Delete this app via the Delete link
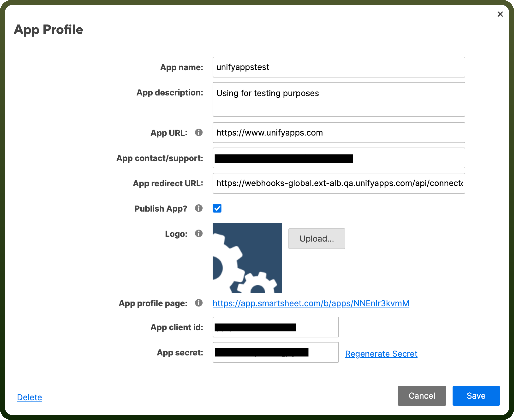The width and height of the screenshot is (514, 420). click(x=29, y=397)
